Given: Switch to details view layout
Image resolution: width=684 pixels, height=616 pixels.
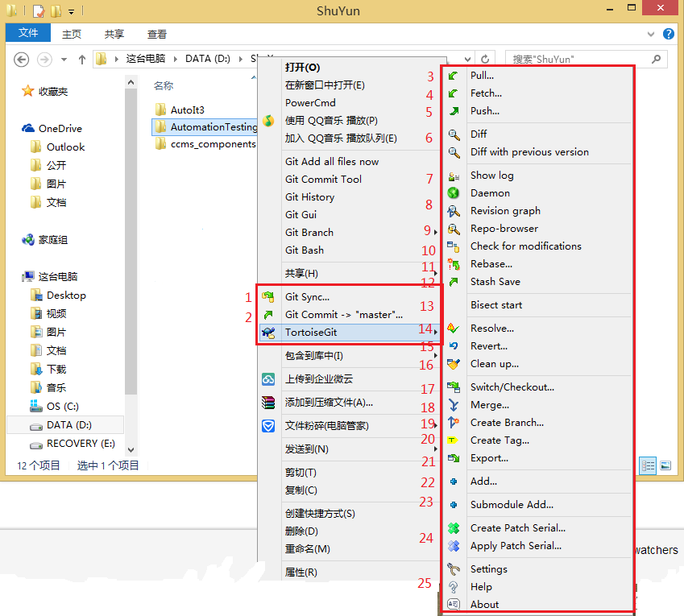Looking at the screenshot, I should coord(648,465).
